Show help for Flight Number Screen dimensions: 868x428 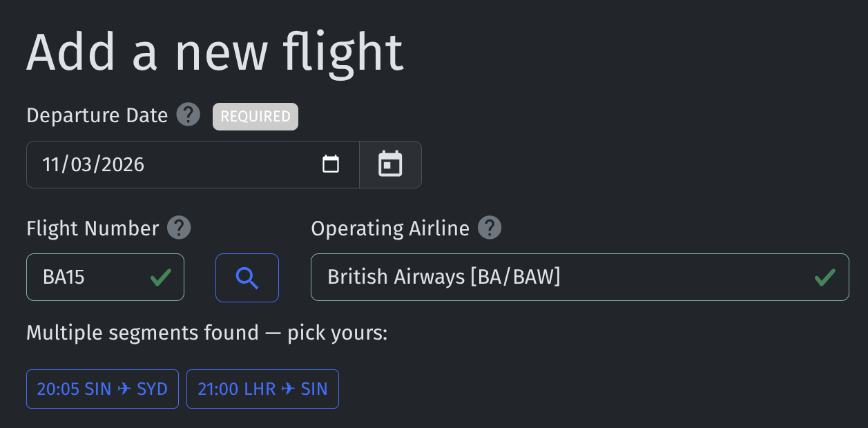pos(179,227)
